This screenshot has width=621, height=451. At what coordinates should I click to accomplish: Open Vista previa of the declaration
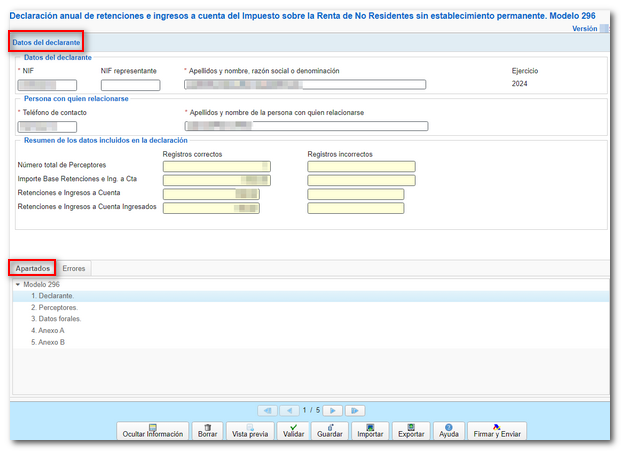pyautogui.click(x=250, y=431)
